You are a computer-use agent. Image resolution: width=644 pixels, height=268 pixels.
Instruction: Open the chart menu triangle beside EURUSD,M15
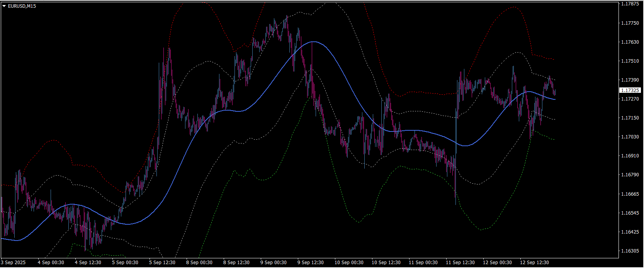pos(4,6)
